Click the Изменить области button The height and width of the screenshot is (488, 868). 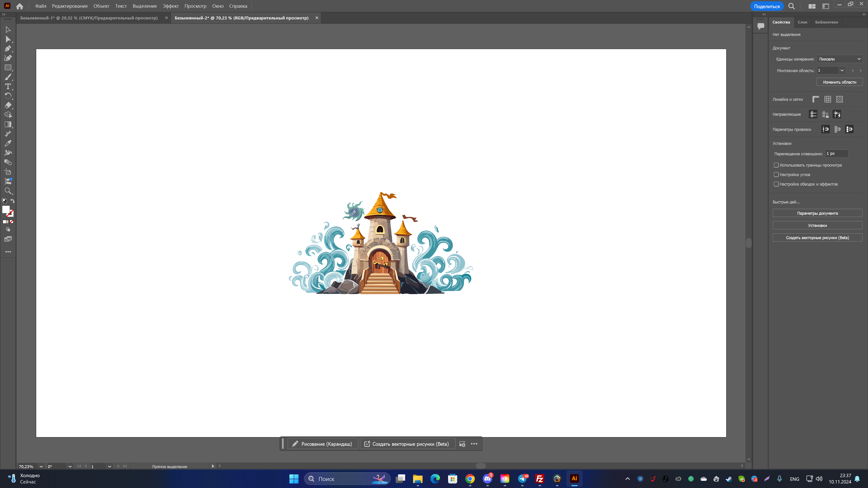coord(839,82)
